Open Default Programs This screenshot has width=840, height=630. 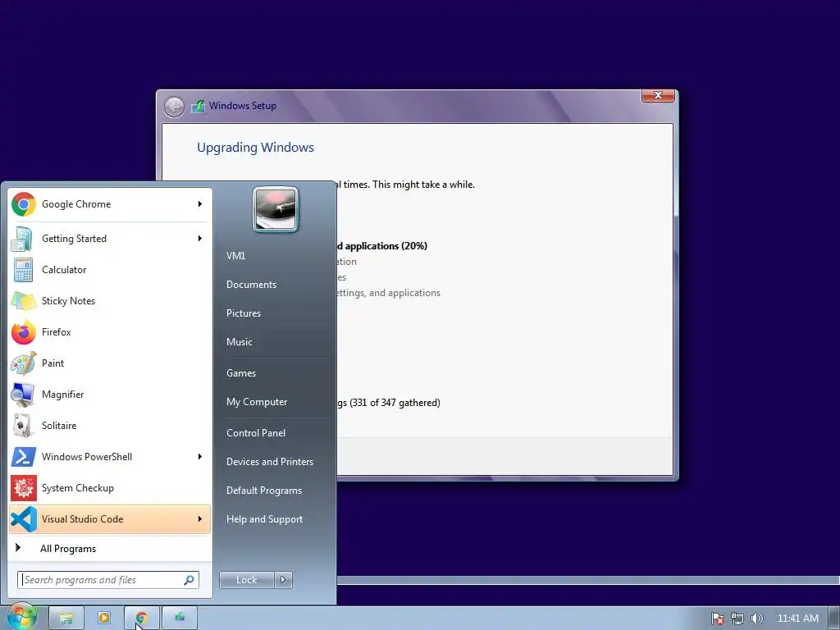[264, 491]
